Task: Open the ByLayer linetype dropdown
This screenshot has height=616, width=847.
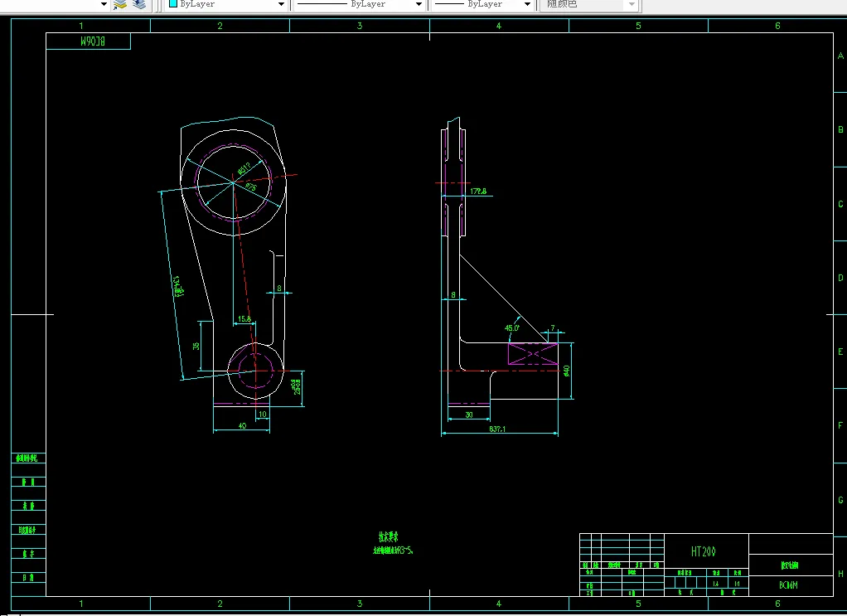Action: pyautogui.click(x=419, y=4)
